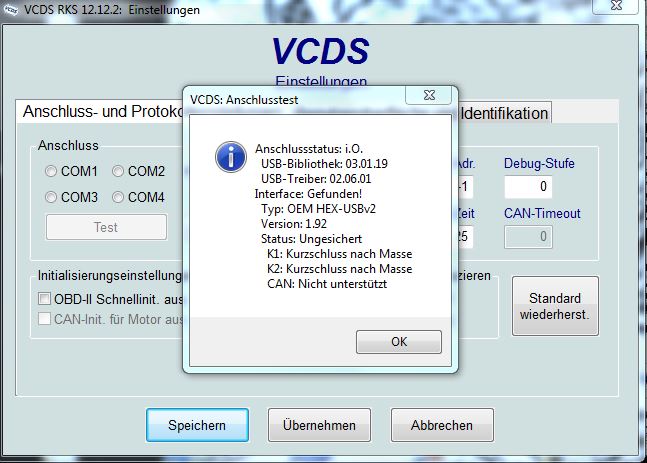Click the 'Version: 1.92' line
Image resolution: width=647 pixels, height=463 pixels.
[294, 224]
